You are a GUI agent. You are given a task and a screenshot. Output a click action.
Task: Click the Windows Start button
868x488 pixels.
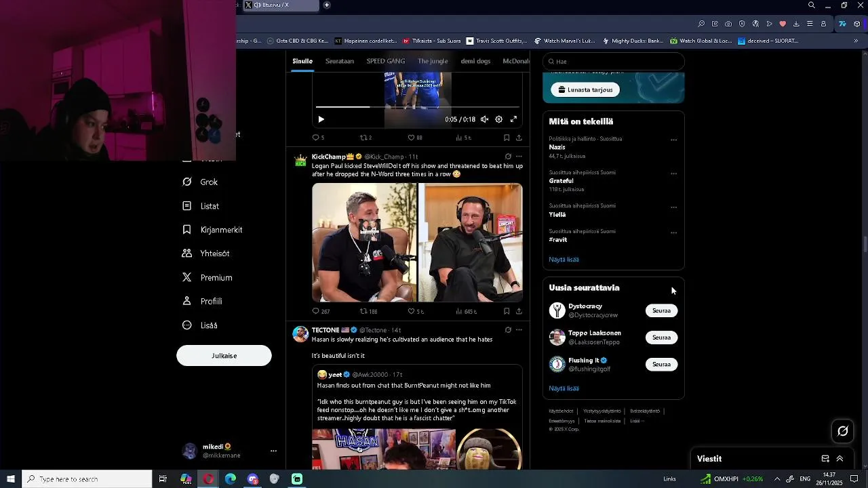pyautogui.click(x=11, y=479)
